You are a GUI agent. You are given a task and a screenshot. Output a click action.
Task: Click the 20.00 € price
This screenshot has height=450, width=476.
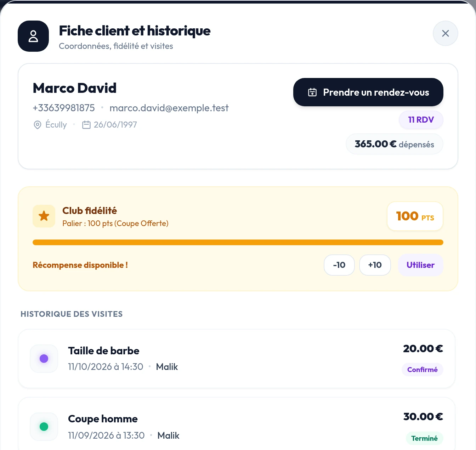click(423, 349)
